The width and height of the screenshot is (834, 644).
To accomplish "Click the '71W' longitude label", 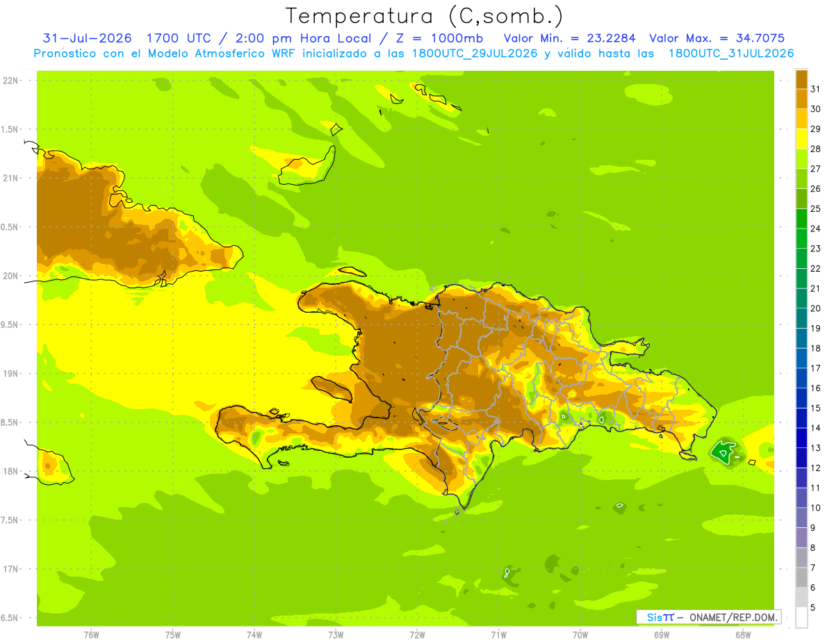I will [498, 634].
